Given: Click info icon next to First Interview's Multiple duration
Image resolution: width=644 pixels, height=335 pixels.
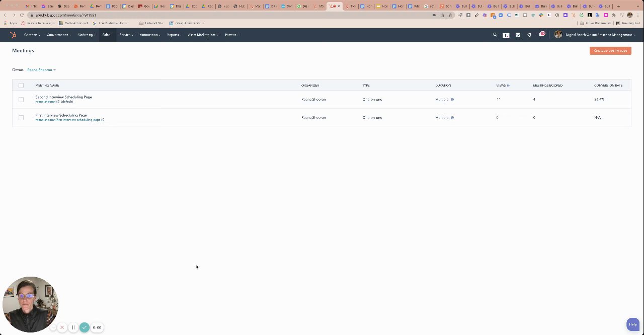Looking at the screenshot, I should point(452,118).
